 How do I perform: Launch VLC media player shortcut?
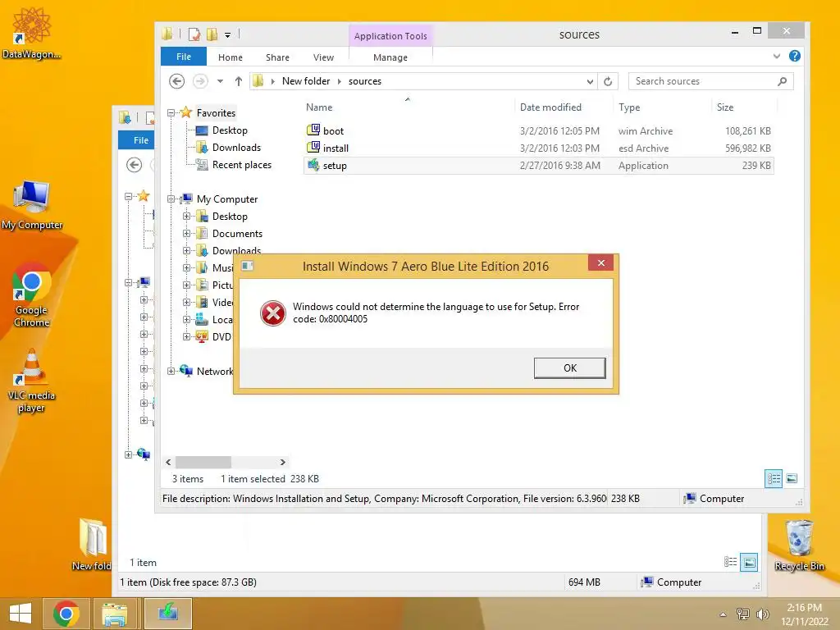pyautogui.click(x=31, y=381)
